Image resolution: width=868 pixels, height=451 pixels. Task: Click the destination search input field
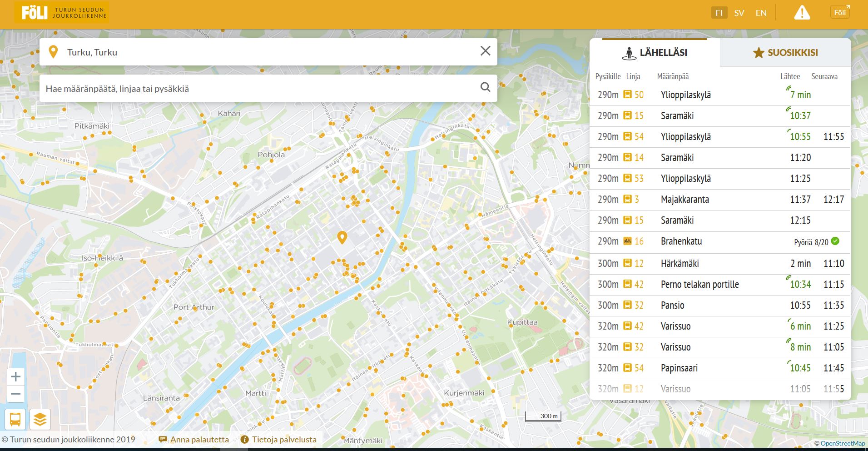click(x=259, y=89)
